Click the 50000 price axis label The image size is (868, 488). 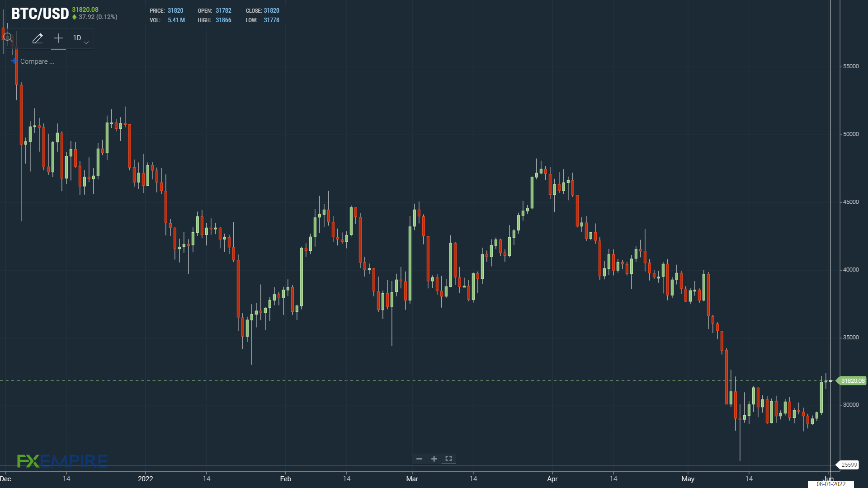tap(851, 134)
